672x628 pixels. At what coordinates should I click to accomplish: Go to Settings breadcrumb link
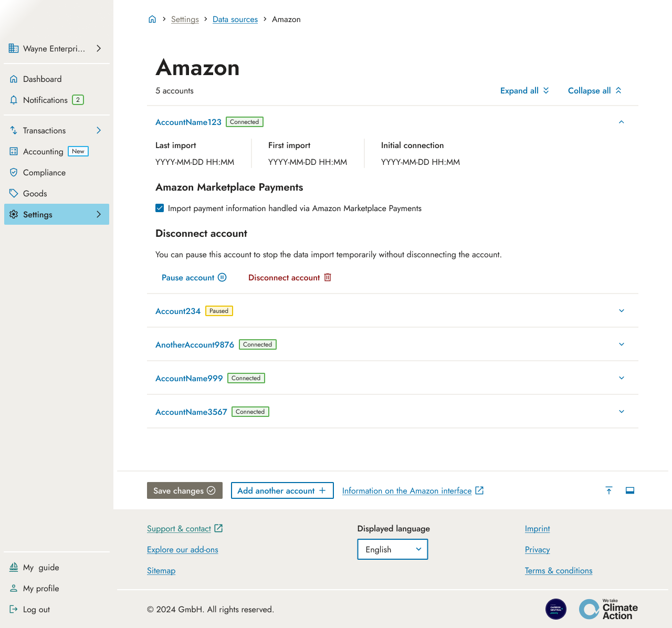[x=185, y=19]
